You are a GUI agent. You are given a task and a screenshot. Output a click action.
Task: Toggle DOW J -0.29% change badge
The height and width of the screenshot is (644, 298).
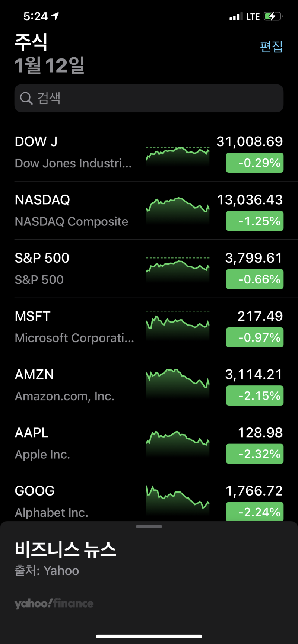coord(255,163)
